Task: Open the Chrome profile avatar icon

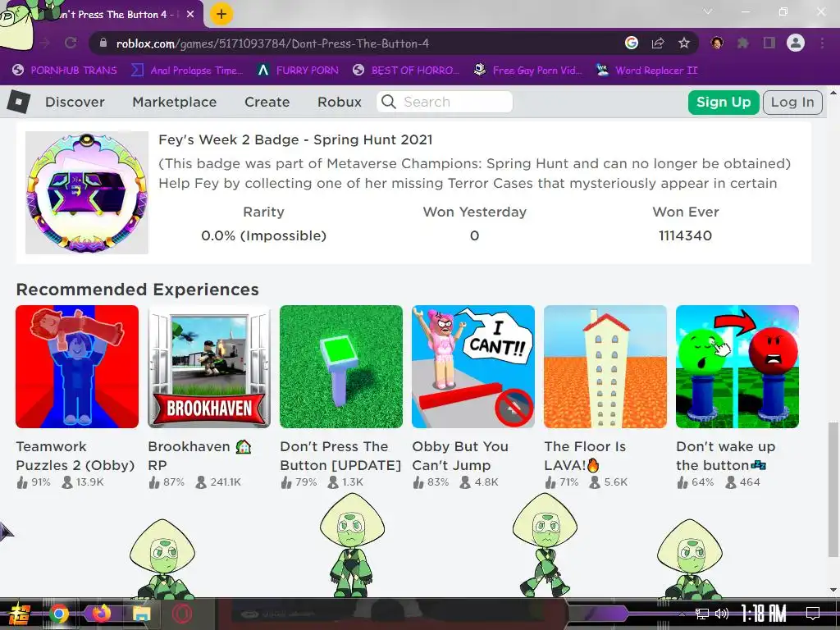Action: coord(796,43)
